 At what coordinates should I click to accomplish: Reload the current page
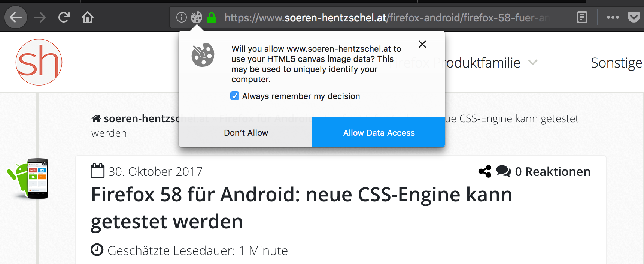coord(64,17)
